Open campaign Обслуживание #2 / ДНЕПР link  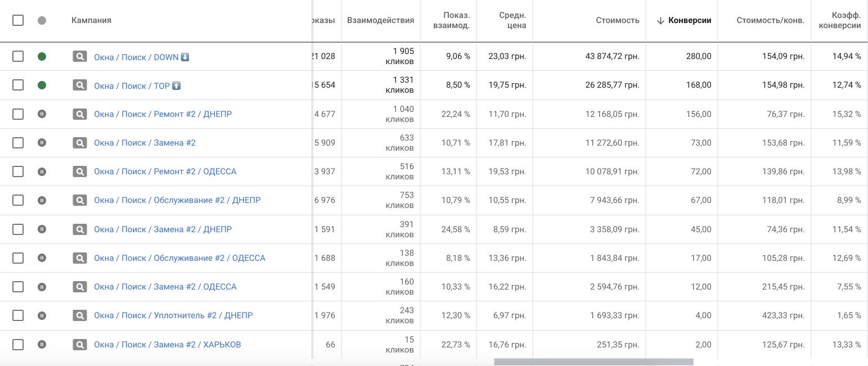pos(177,200)
